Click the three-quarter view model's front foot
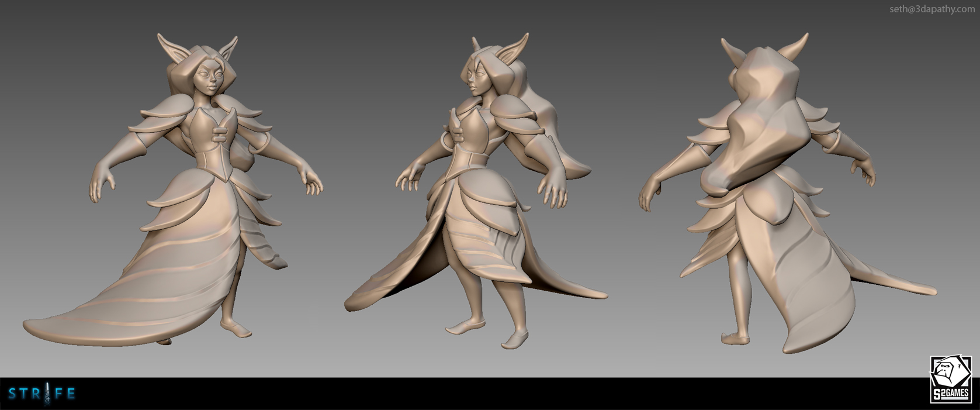Viewport: 980px width, 410px height. (x=513, y=339)
